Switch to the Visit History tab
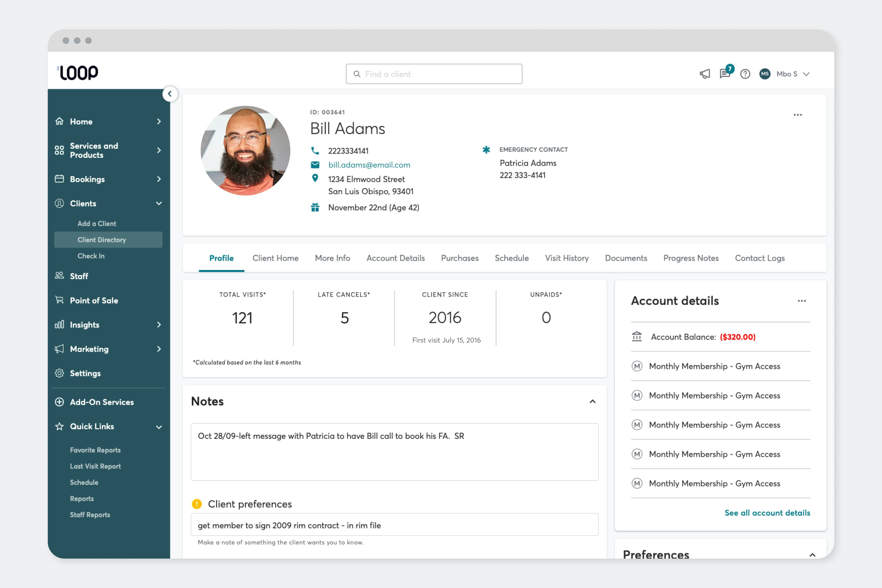This screenshot has width=882, height=588. click(x=567, y=258)
